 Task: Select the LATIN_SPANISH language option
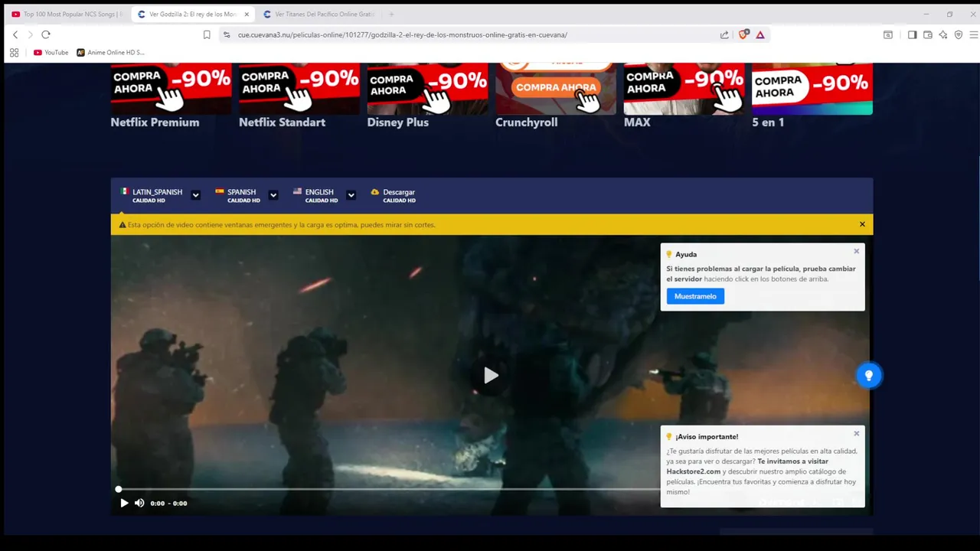pyautogui.click(x=152, y=195)
